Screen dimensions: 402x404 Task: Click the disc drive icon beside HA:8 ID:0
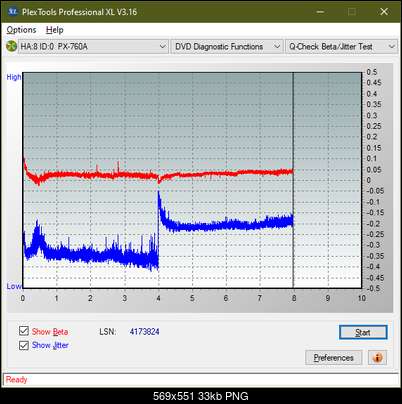11,46
